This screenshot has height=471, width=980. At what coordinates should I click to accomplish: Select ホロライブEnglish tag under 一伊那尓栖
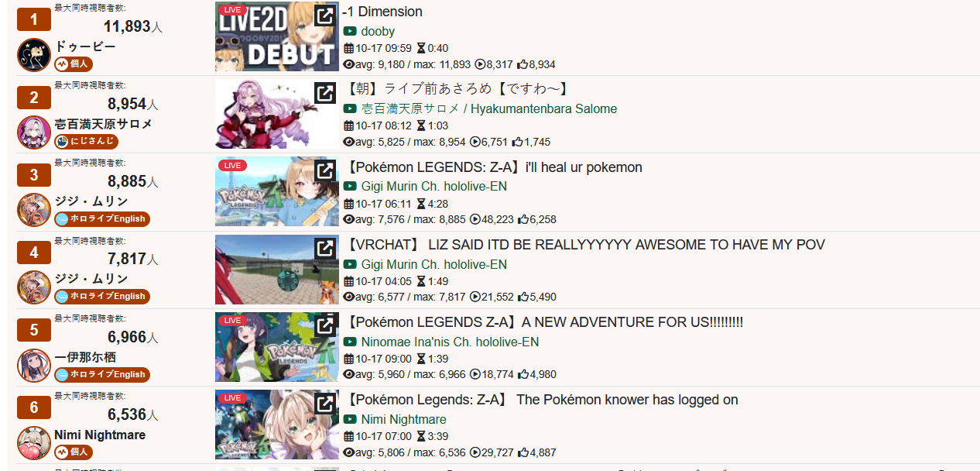tap(101, 374)
